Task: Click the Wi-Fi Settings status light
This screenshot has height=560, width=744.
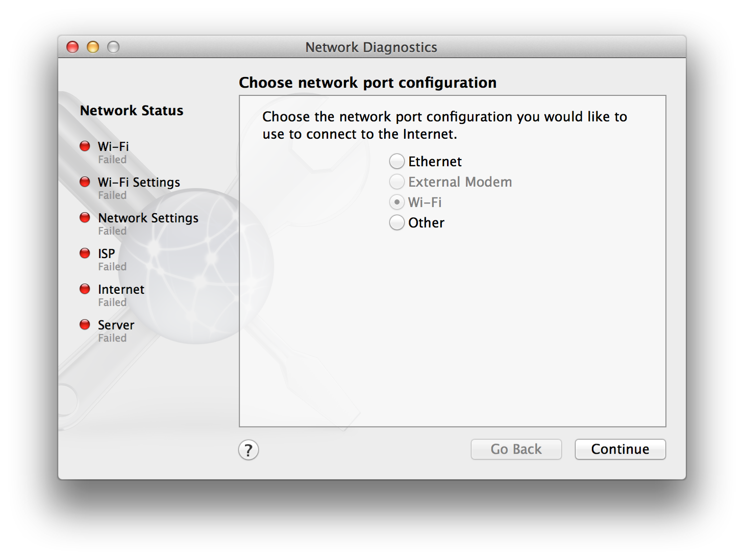Action: tap(85, 182)
